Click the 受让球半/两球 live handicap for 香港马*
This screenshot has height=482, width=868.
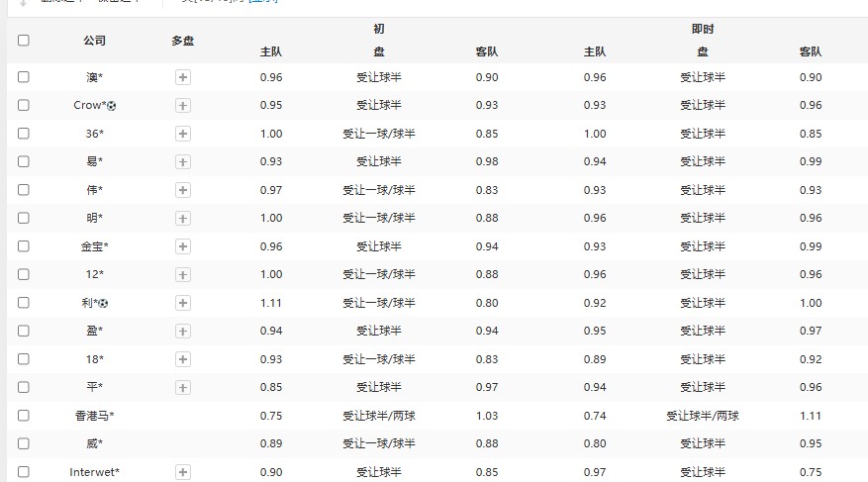[702, 416]
